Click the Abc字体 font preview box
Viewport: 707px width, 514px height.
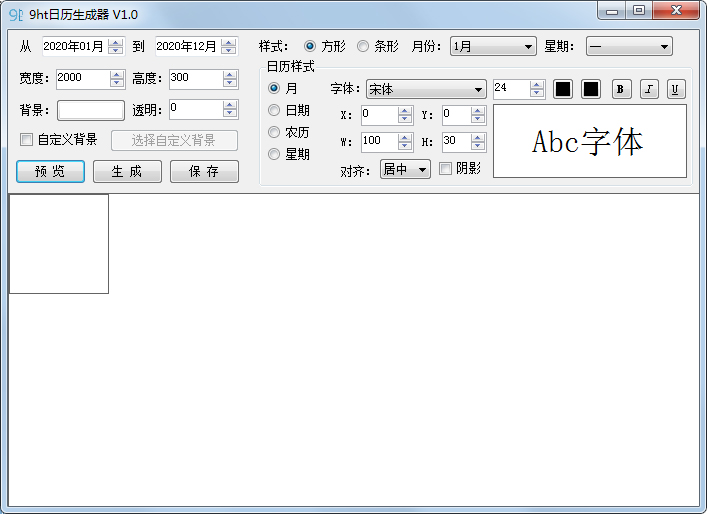(x=590, y=141)
